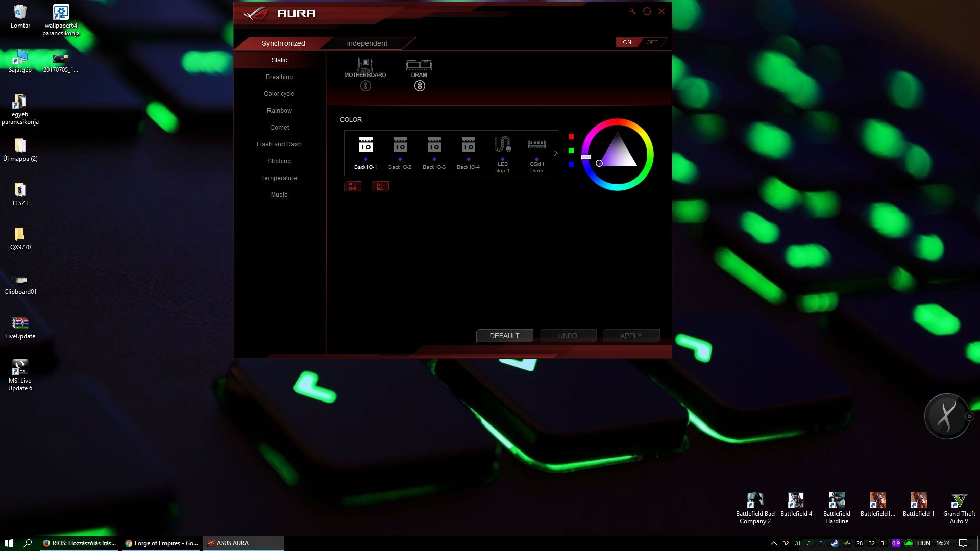Select the Új mappa (2) folder
980x551 pixels.
(x=20, y=150)
